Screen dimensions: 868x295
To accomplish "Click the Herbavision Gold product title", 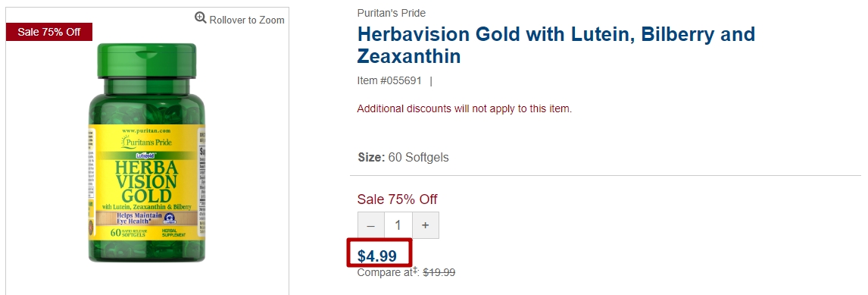I will pyautogui.click(x=556, y=45).
